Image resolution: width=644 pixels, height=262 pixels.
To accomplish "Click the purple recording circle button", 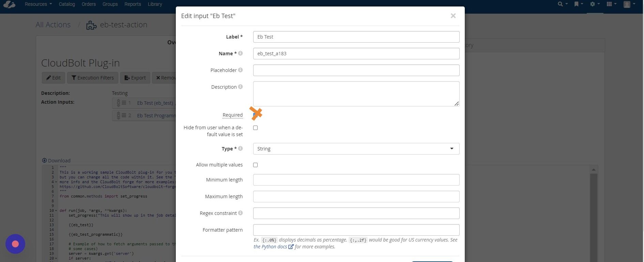I will pyautogui.click(x=15, y=244).
